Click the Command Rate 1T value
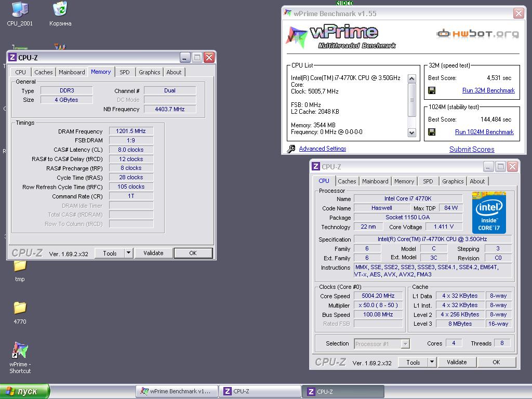This screenshot has width=532, height=399. click(x=131, y=196)
